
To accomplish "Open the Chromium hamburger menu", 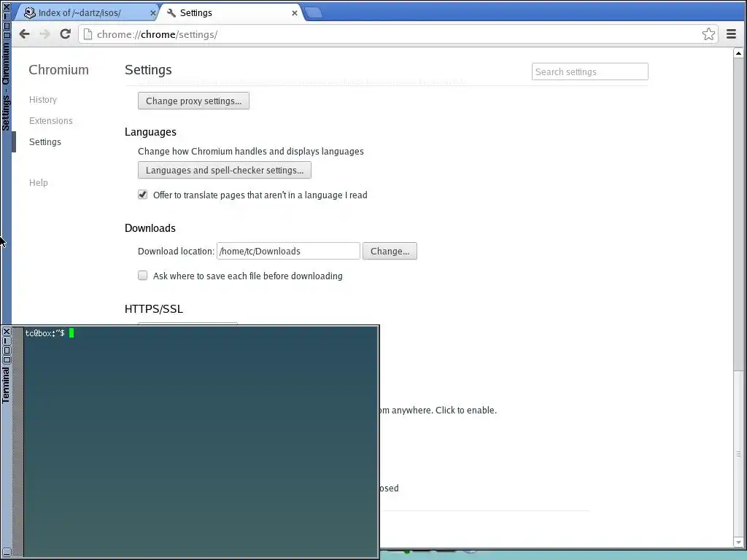I will [731, 34].
